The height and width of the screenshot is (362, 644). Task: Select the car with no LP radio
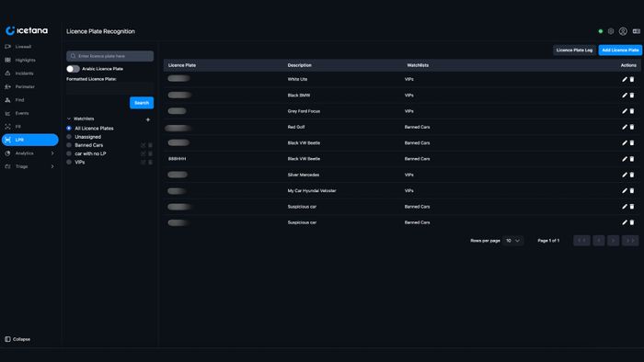(69, 153)
